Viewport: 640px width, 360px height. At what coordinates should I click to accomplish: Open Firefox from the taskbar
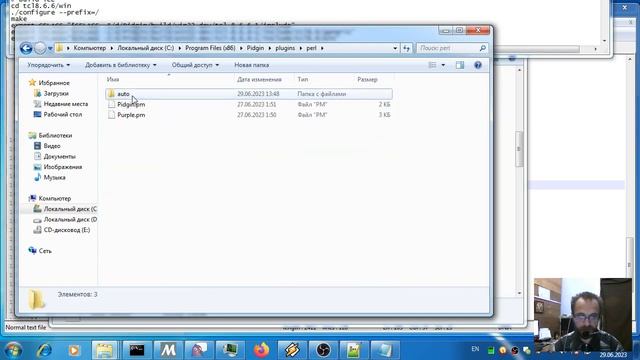pyautogui.click(x=262, y=350)
